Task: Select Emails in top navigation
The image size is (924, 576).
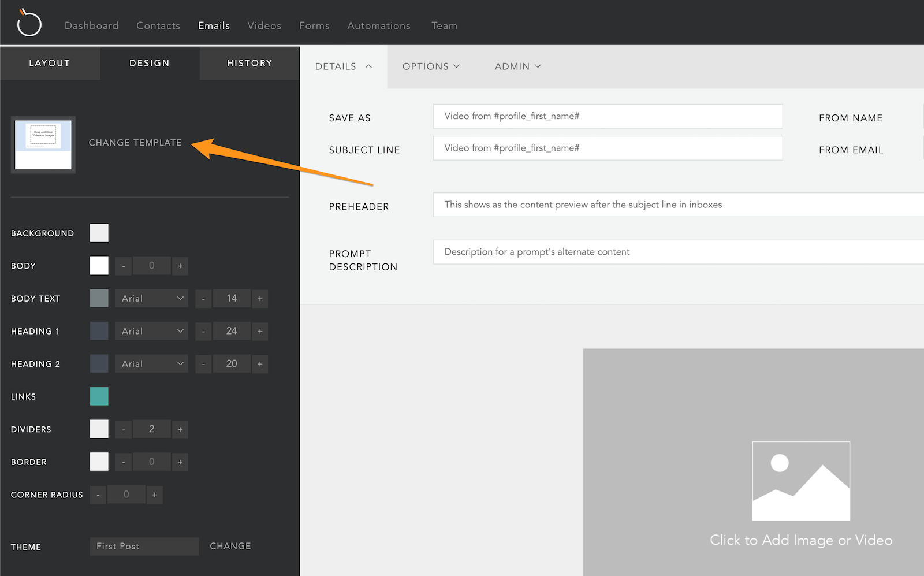Action: (x=214, y=25)
